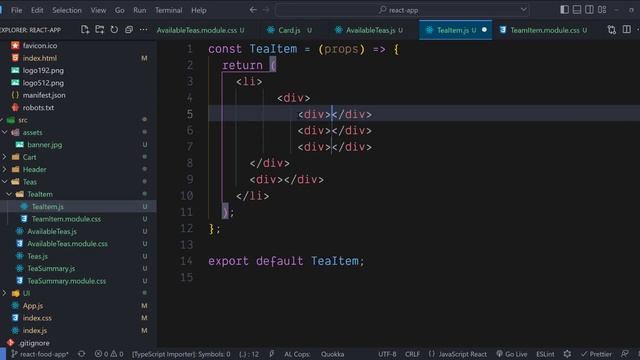Switch to AvailableTeas.module.css tab
The image size is (640, 360).
[x=200, y=30]
